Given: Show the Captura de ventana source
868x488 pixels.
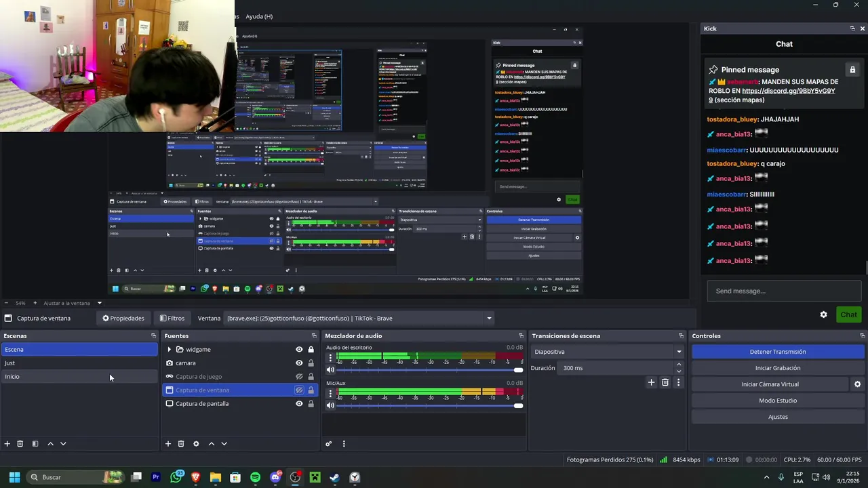Looking at the screenshot, I should click(x=299, y=390).
